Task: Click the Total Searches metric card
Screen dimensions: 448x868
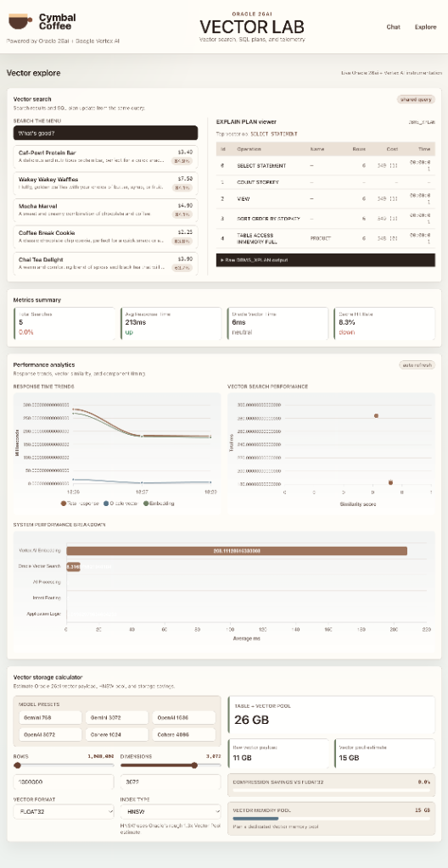Action: click(64, 323)
